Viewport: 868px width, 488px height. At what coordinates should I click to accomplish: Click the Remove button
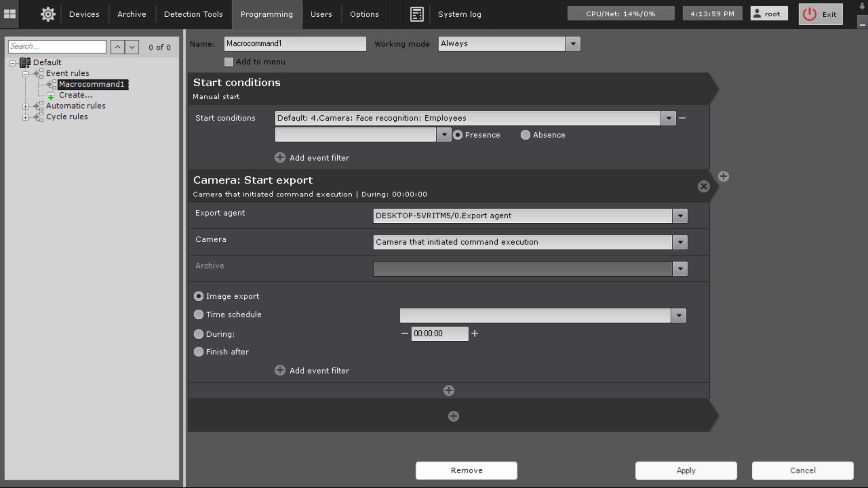tap(466, 470)
